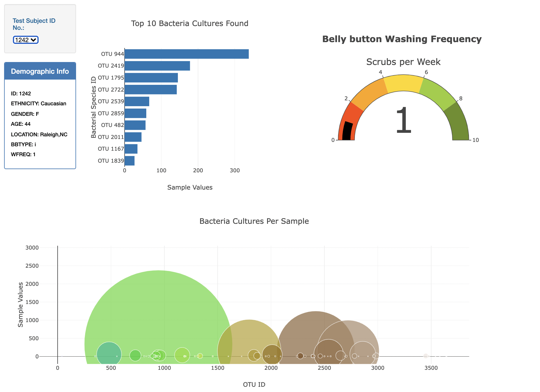Click the Demographic Info panel header
540x392 pixels.
click(x=40, y=71)
